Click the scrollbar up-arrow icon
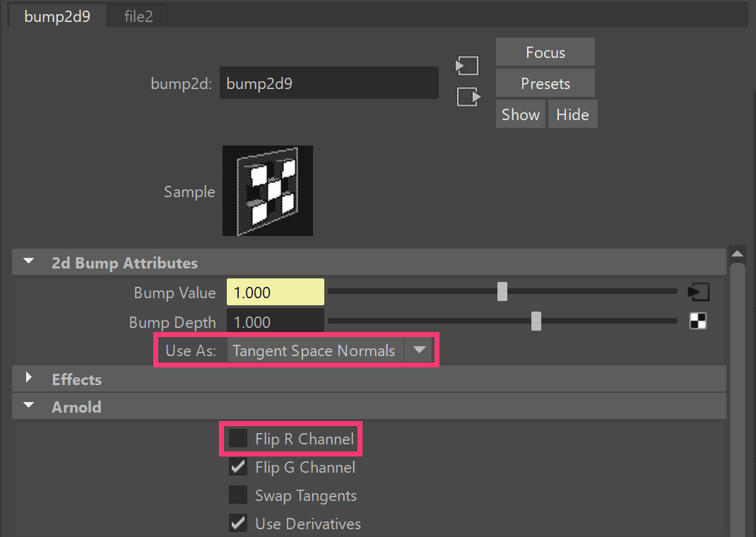Viewport: 756px width, 537px height. point(737,253)
